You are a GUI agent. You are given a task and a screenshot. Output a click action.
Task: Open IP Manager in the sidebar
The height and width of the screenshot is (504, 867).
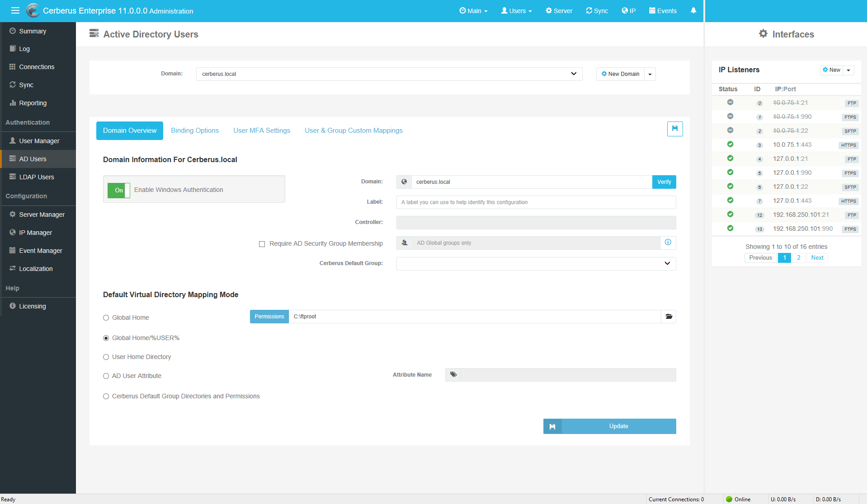coord(38,233)
